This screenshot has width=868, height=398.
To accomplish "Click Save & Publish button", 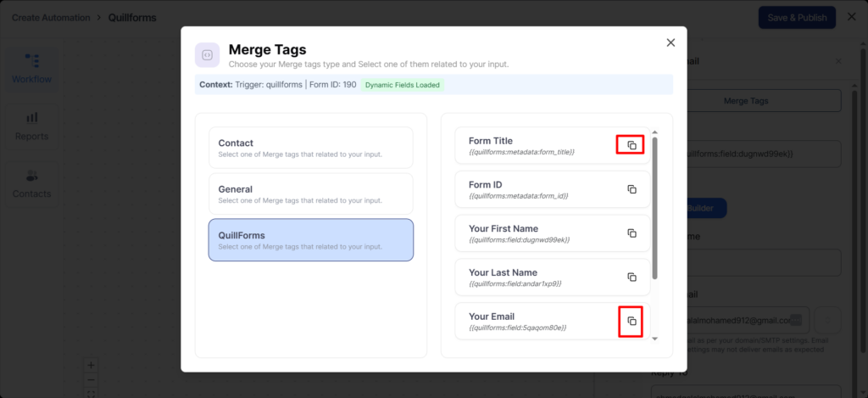I will [x=796, y=18].
